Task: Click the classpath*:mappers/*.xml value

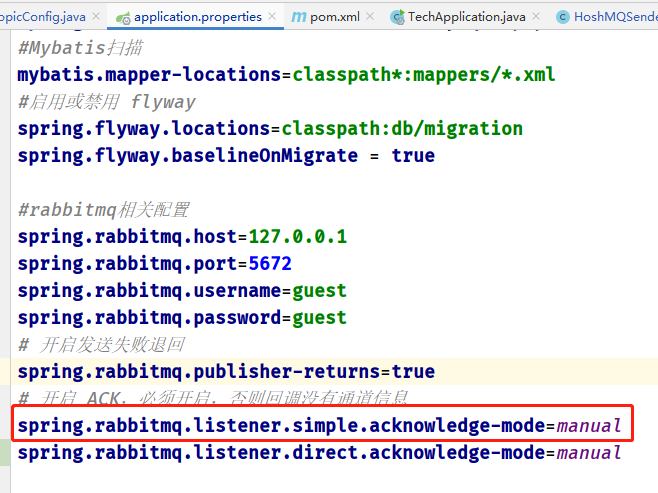Action: pyautogui.click(x=424, y=75)
